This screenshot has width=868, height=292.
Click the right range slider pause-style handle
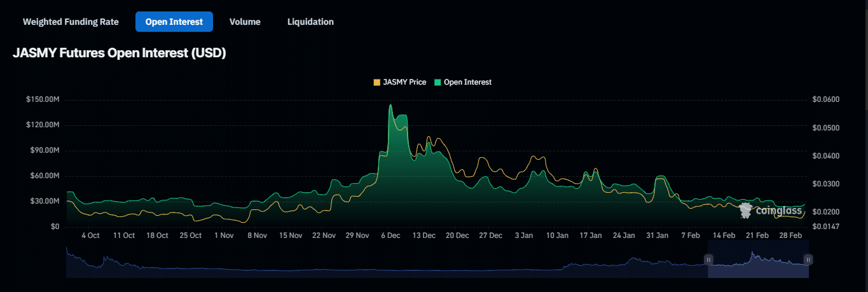808,260
